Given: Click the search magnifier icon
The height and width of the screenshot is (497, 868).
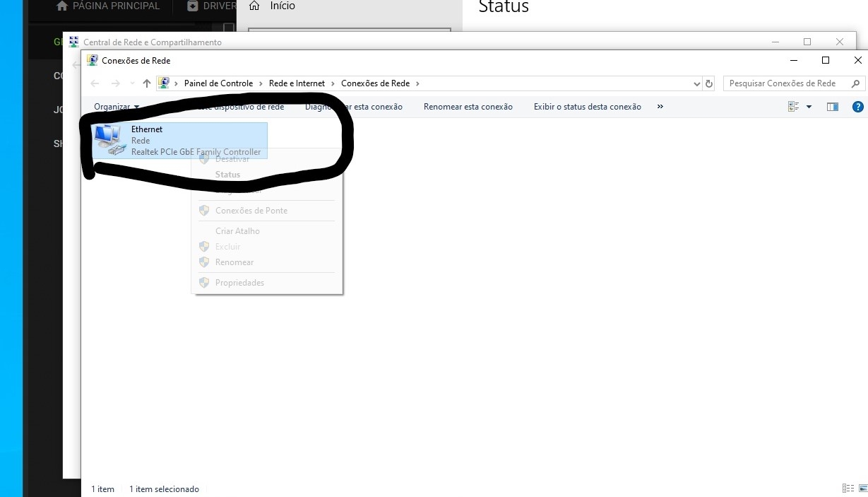Looking at the screenshot, I should 856,83.
